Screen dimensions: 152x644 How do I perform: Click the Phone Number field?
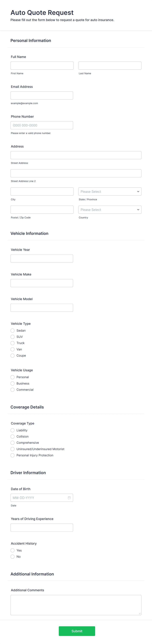(x=42, y=125)
